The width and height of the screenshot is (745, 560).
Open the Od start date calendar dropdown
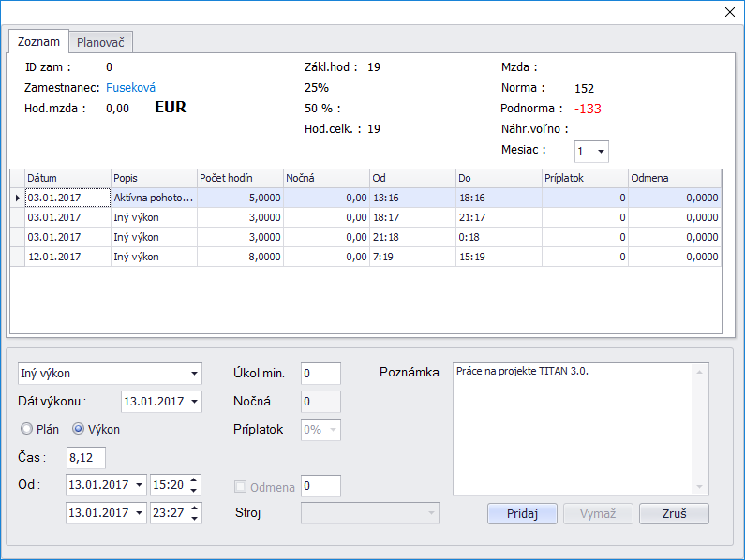pos(140,485)
